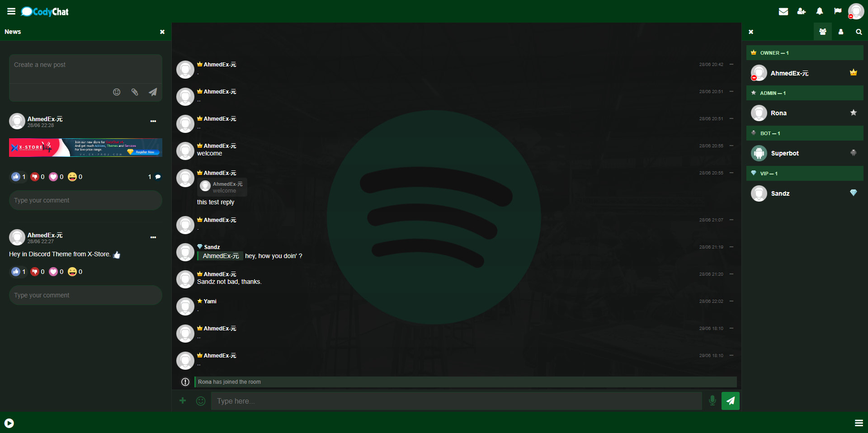
Task: Click the bottom left play button
Action: pyautogui.click(x=9, y=423)
